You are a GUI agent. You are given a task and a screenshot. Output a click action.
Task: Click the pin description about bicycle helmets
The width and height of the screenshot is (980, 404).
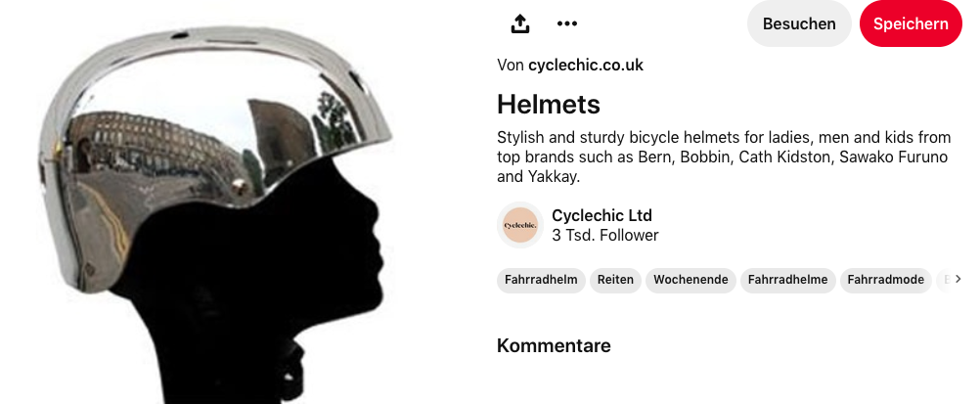[x=724, y=157]
